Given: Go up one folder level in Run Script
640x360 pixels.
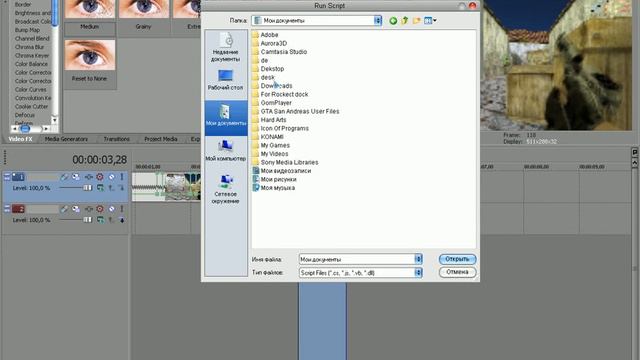Looking at the screenshot, I should click(404, 20).
